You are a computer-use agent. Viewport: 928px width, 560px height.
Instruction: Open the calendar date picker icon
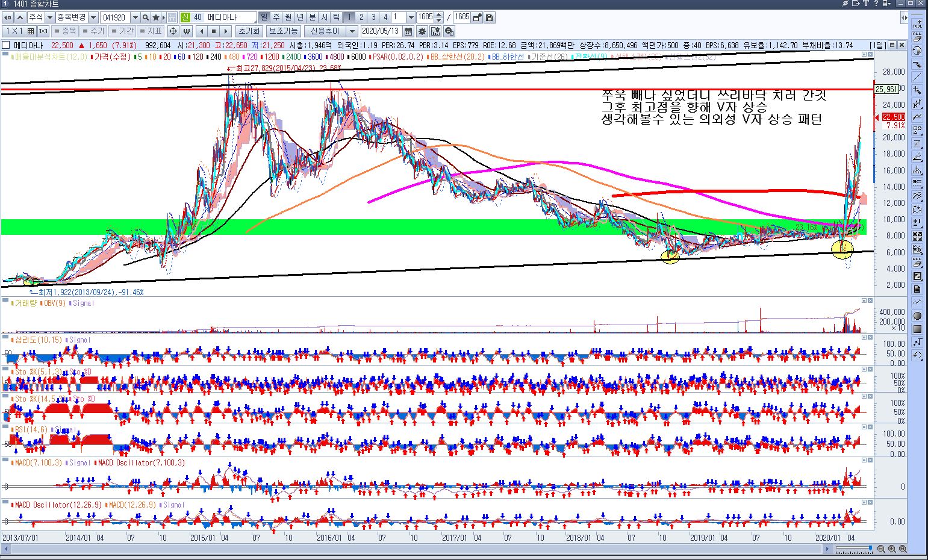click(x=408, y=31)
